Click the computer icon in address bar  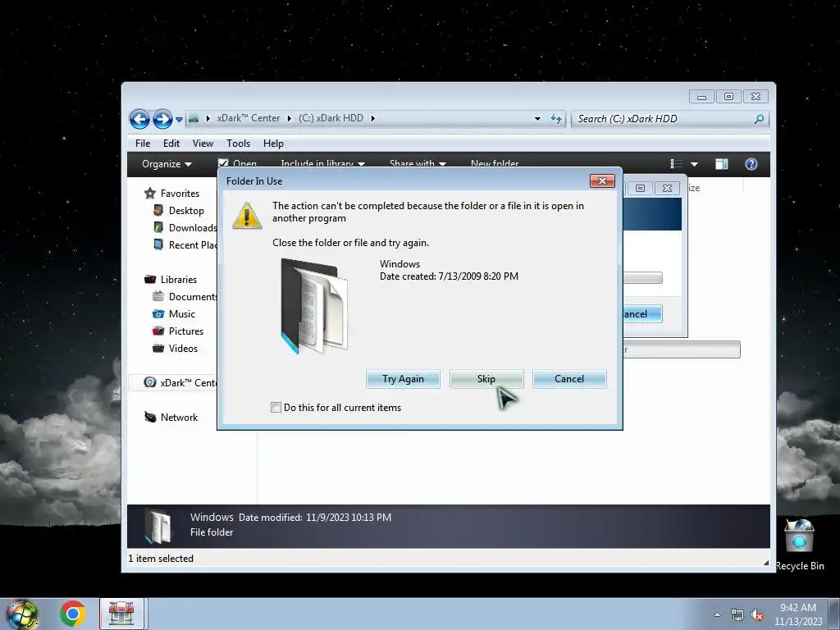click(194, 118)
